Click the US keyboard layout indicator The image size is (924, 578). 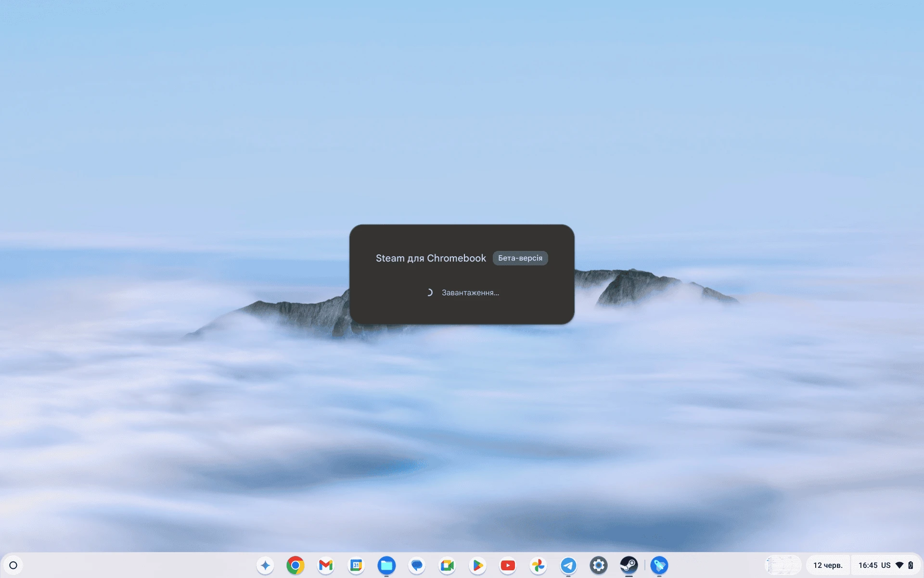pyautogui.click(x=886, y=565)
